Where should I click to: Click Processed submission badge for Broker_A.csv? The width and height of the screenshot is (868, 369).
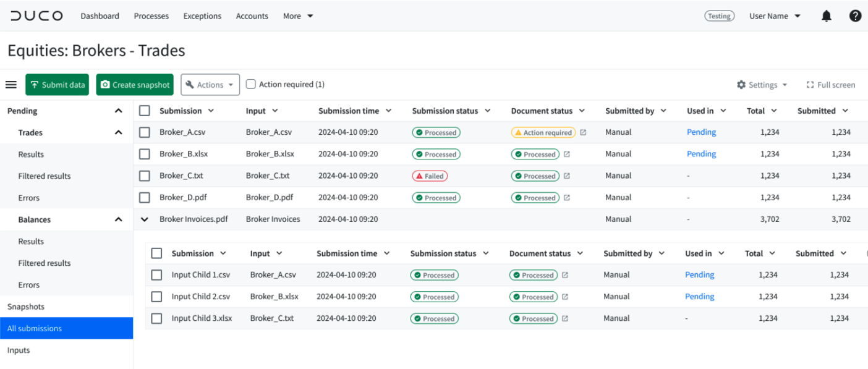tap(436, 132)
